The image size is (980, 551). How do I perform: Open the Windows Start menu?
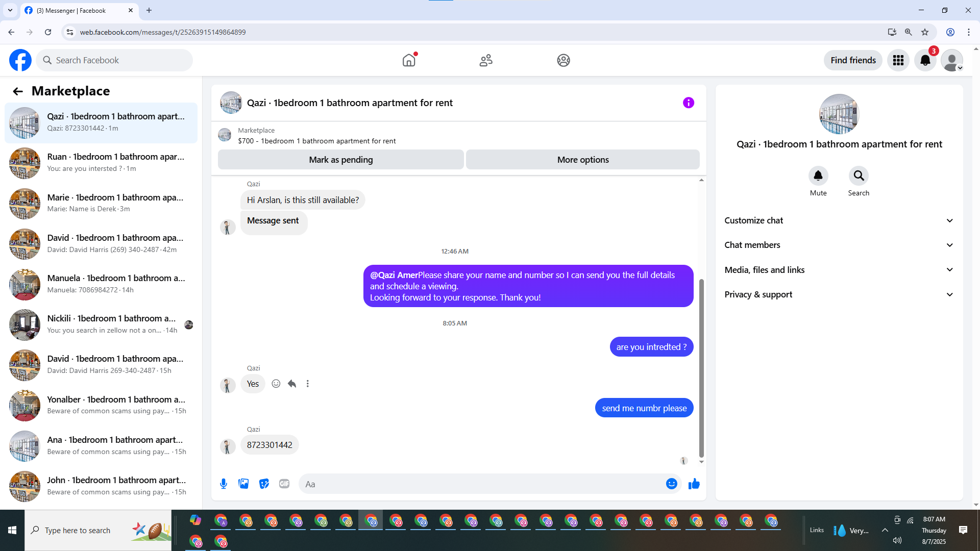coord(12,531)
